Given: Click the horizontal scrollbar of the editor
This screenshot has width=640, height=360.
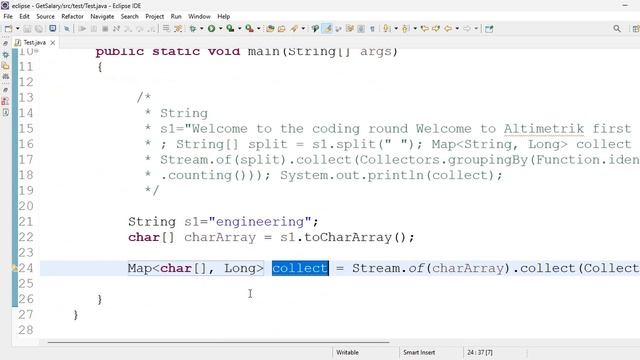Looking at the screenshot, I should click(x=218, y=342).
